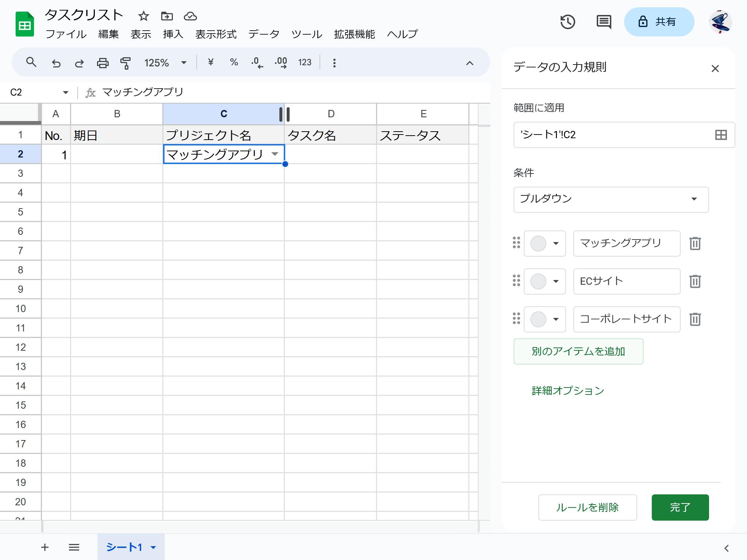The width and height of the screenshot is (747, 560).
Task: Delete the マッチングアプリ item
Action: tap(695, 243)
